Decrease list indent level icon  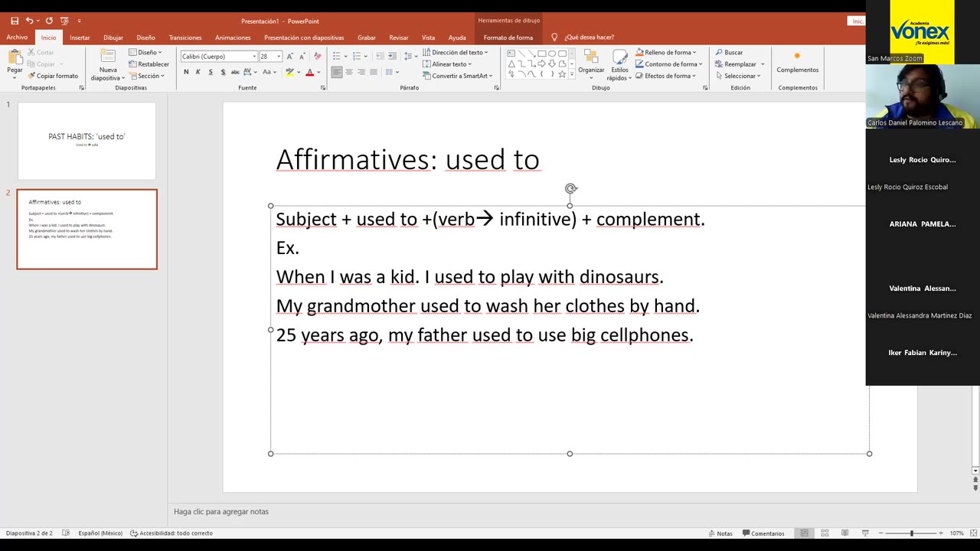380,56
